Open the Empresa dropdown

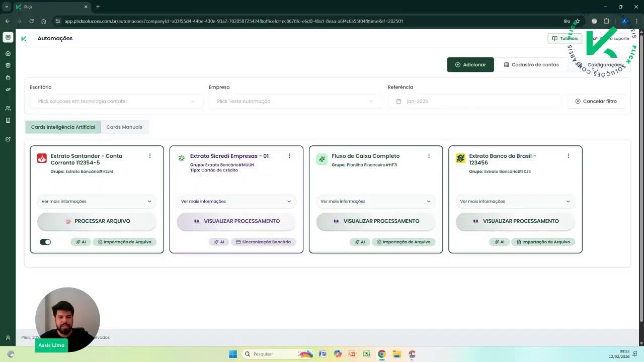(295, 101)
